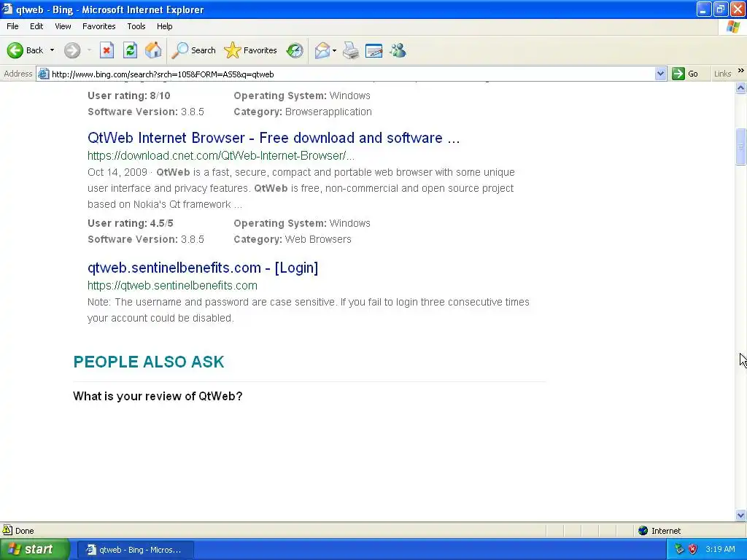Select the 'User rating: 4.5/5' text

pyautogui.click(x=131, y=223)
